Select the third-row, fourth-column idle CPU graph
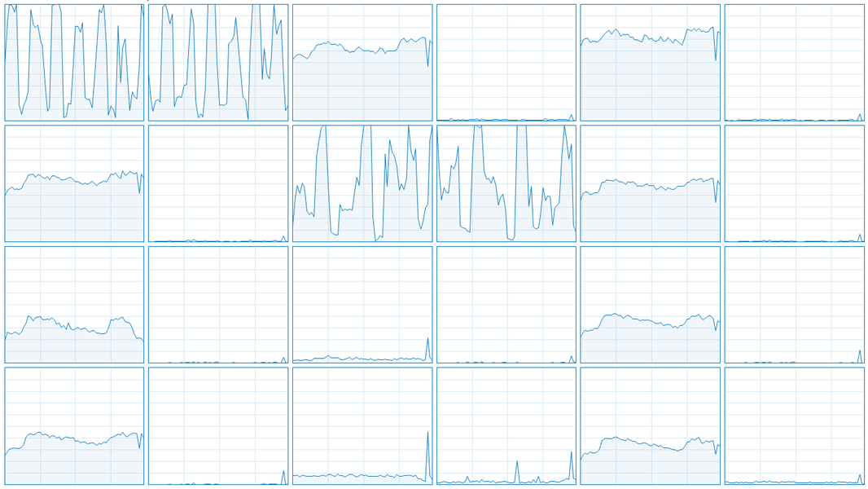The height and width of the screenshot is (489, 868). point(506,305)
